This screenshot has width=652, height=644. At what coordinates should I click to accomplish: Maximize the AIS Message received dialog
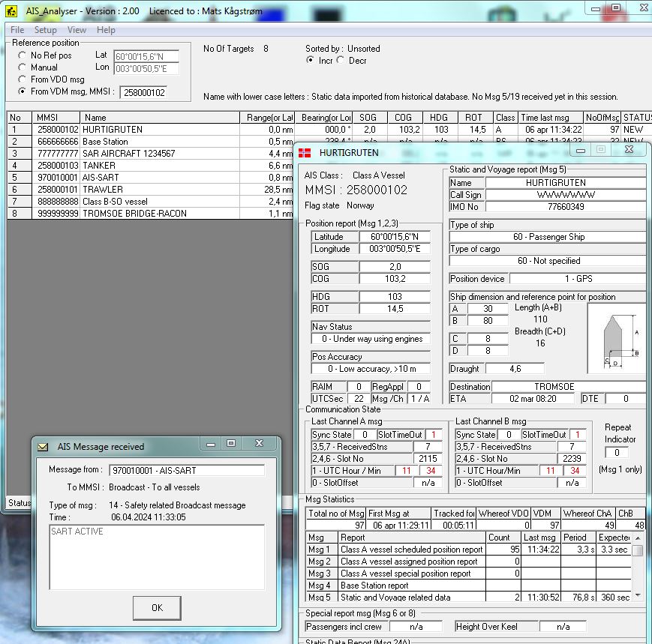(x=231, y=445)
